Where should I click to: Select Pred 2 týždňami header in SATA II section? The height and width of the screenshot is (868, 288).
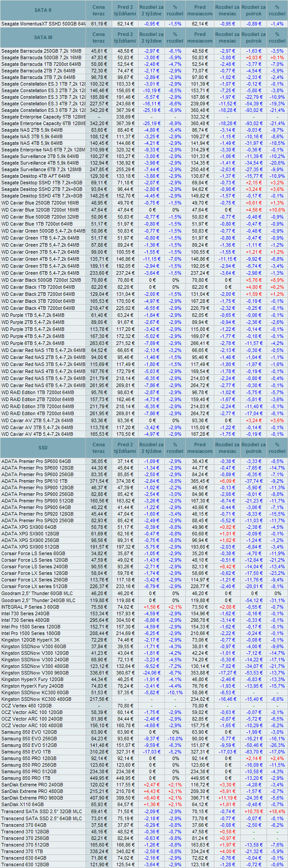click(x=125, y=10)
